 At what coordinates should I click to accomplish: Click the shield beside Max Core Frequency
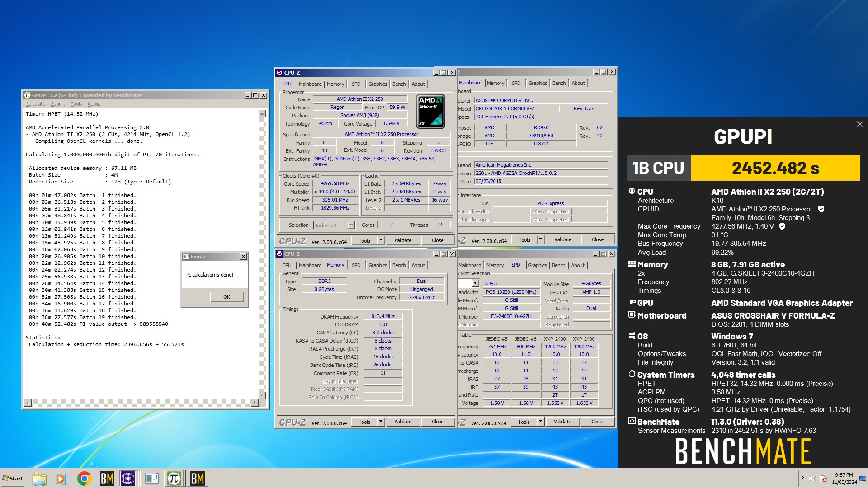pyautogui.click(x=782, y=226)
